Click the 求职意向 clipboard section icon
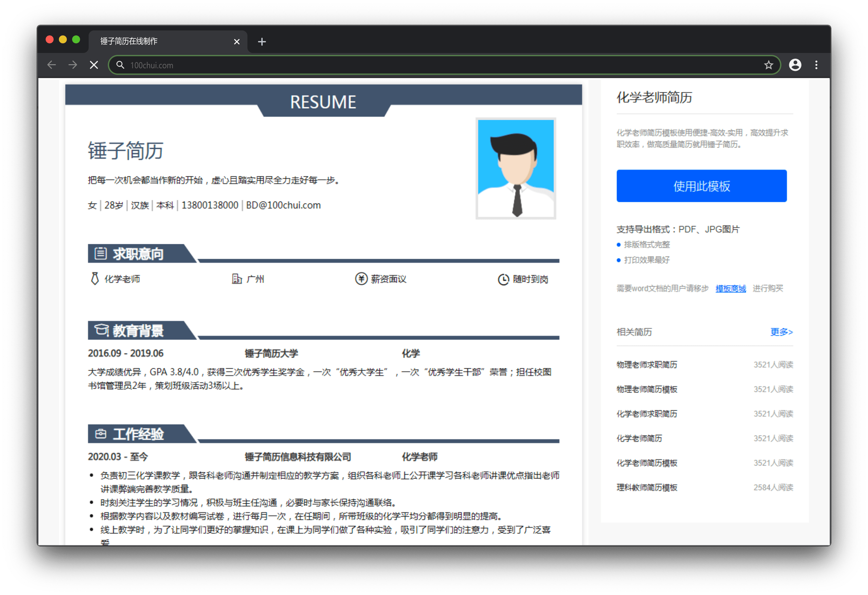This screenshot has width=868, height=595. point(100,253)
